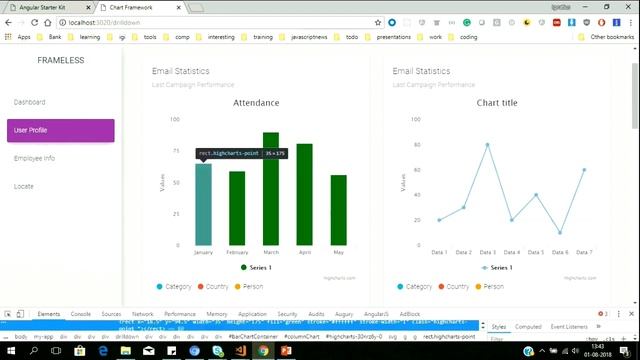Open Employee Info in the sidebar
Viewport: 640px width, 360px height.
[x=34, y=158]
